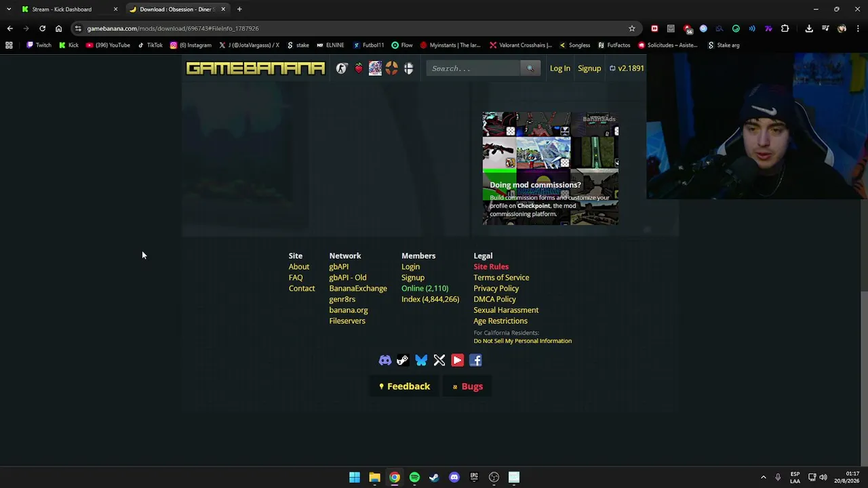Screen dimensions: 868x488
Task: Open GameBanana's YouTube icon in footer
Action: click(x=458, y=361)
